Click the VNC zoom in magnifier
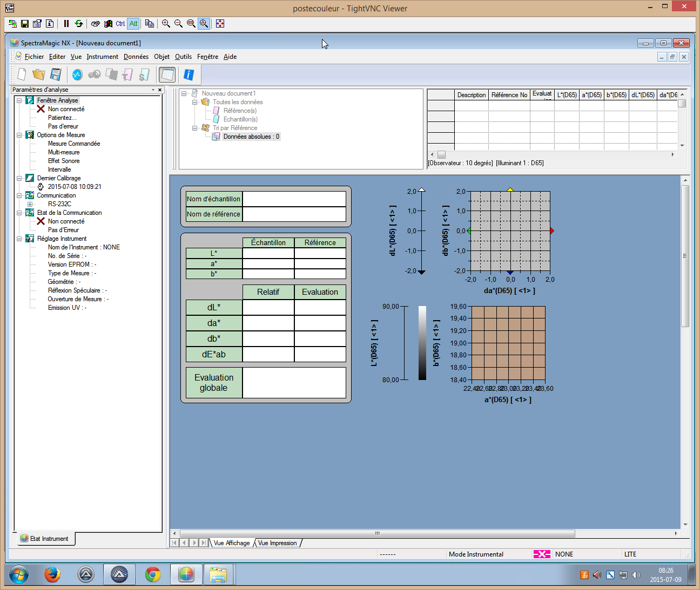Image resolution: width=700 pixels, height=590 pixels. (166, 24)
